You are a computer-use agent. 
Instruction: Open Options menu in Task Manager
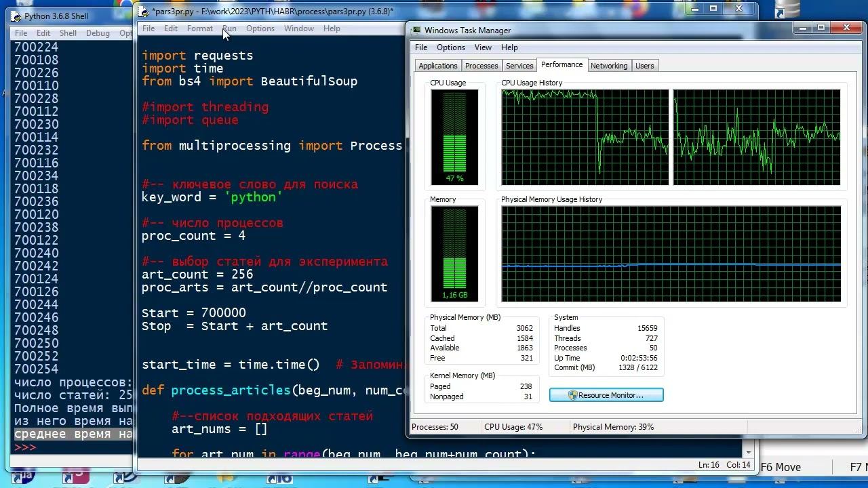(451, 47)
